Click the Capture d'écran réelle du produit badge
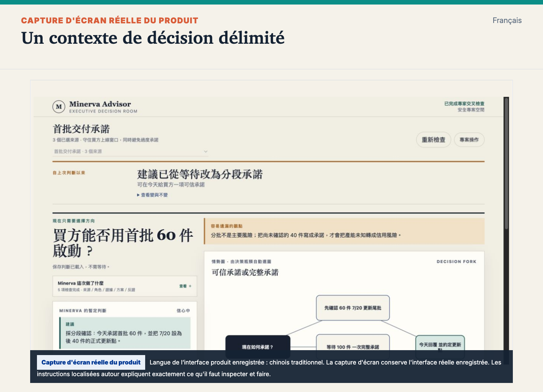 91,362
